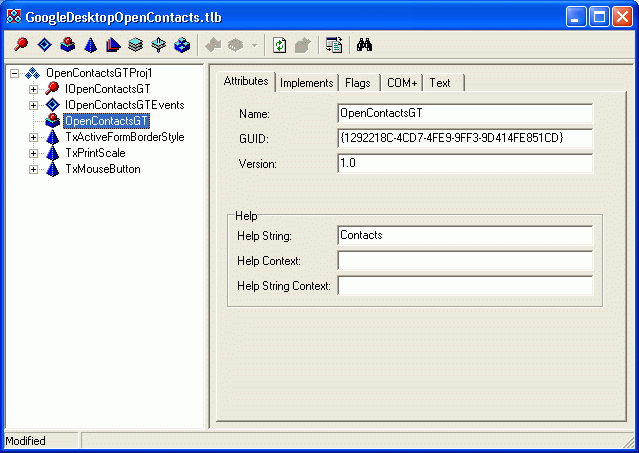Click the Help String field containing Contacts
Viewport: 639px width, 453px height.
tap(465, 235)
